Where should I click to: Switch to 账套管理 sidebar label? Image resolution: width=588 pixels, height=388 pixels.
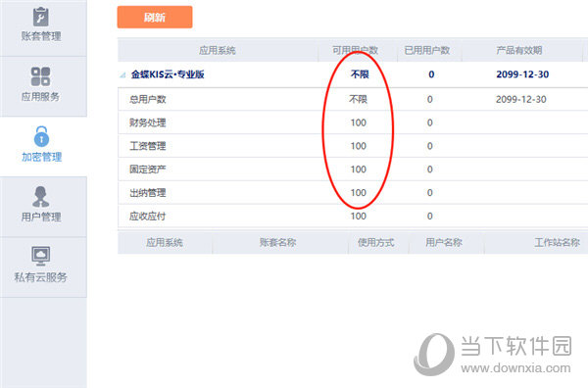point(41,36)
